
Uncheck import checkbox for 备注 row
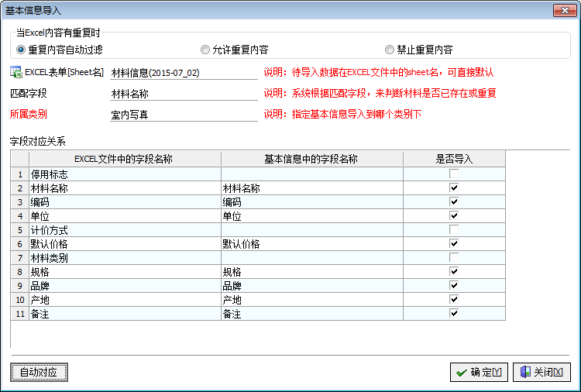click(454, 314)
